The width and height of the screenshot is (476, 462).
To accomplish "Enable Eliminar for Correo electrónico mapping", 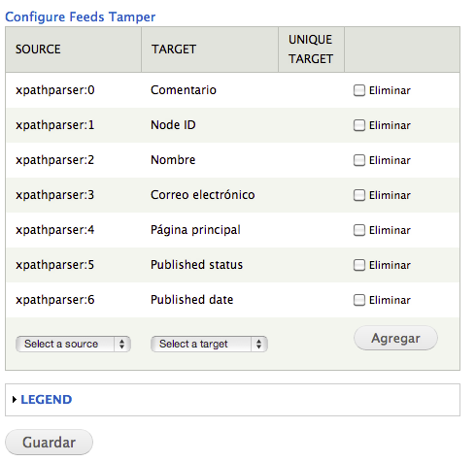I will pos(359,195).
